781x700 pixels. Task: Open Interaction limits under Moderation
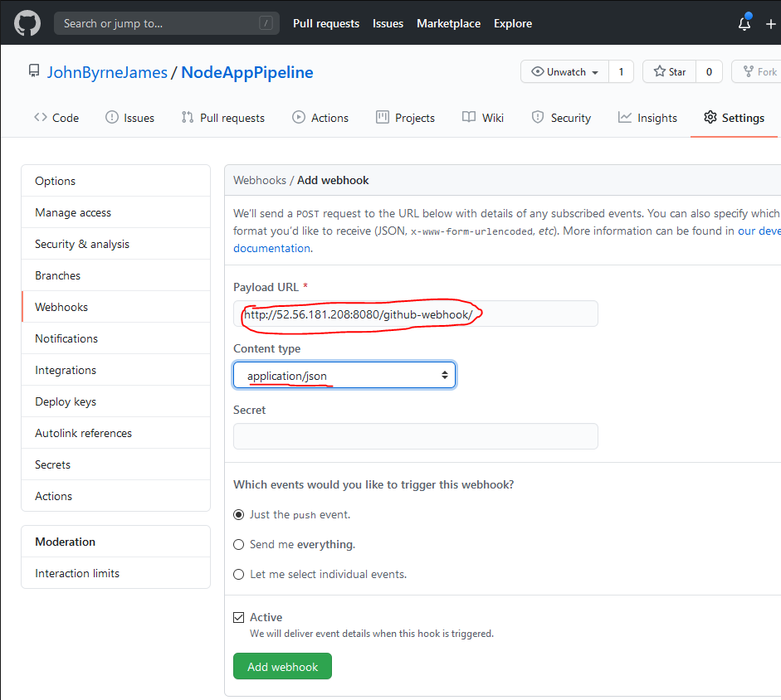(x=115, y=573)
